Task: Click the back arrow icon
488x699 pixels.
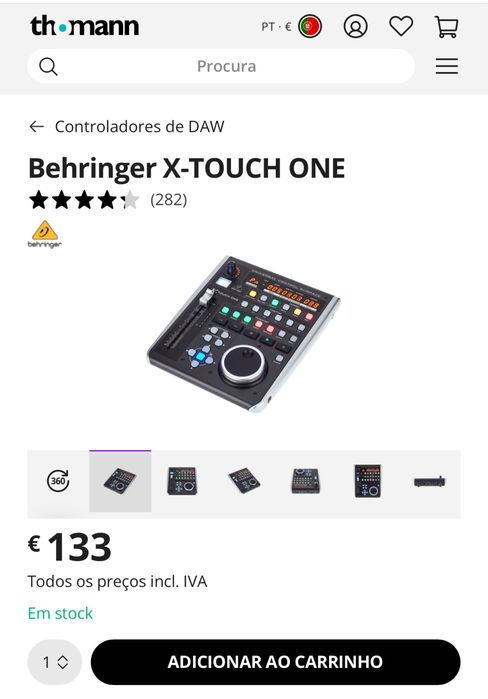Action: [x=37, y=127]
